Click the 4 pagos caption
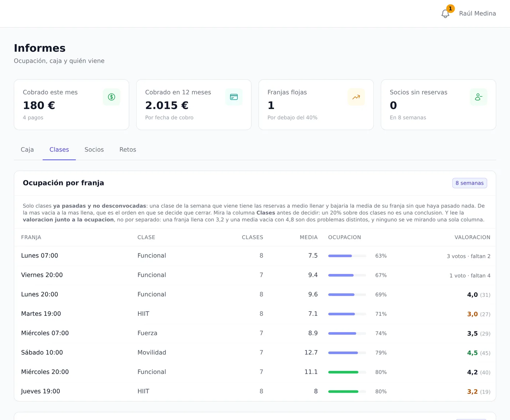Screen dimensions: 510x420 click(x=33, y=118)
